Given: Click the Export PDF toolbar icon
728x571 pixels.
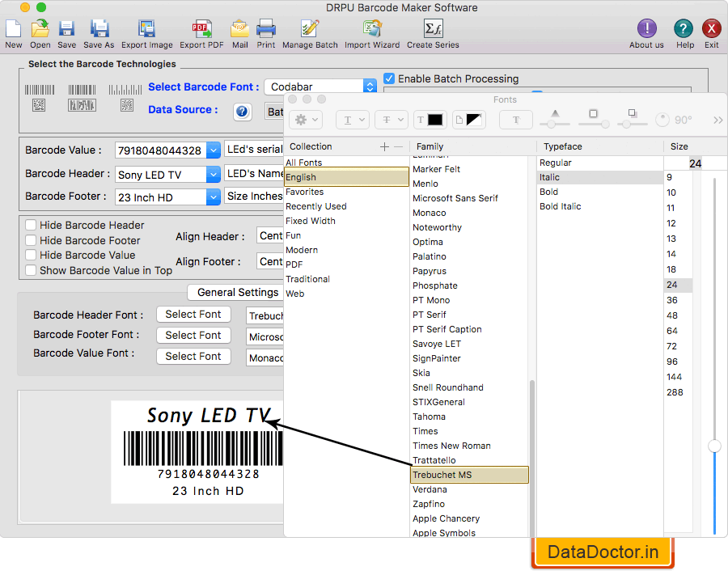Looking at the screenshot, I should (x=201, y=30).
